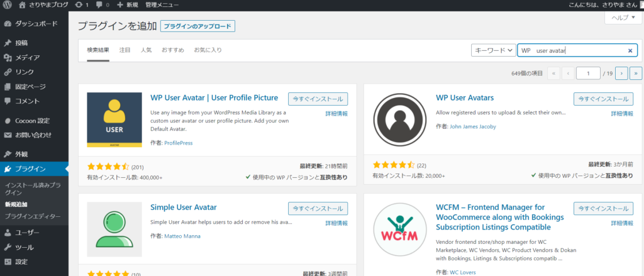
Task: Clear the search field with X icon
Action: 630,50
